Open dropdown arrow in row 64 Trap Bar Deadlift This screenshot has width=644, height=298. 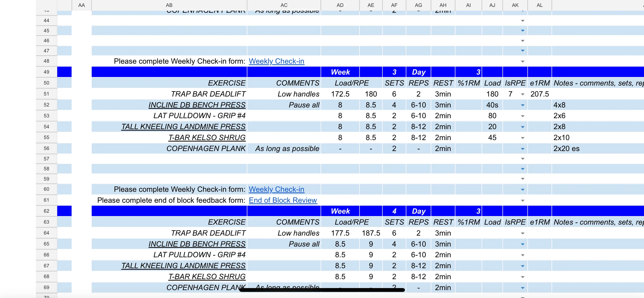pyautogui.click(x=522, y=233)
